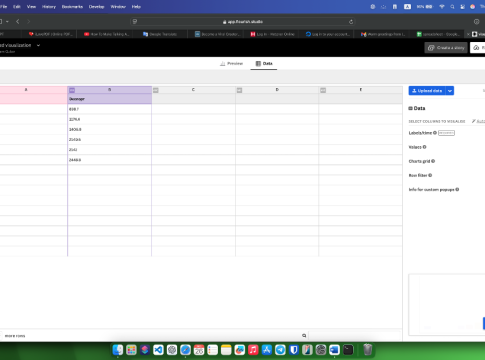Screen dimensions: 485x360
Task: Click first data cell under column B
Action: [109, 109]
